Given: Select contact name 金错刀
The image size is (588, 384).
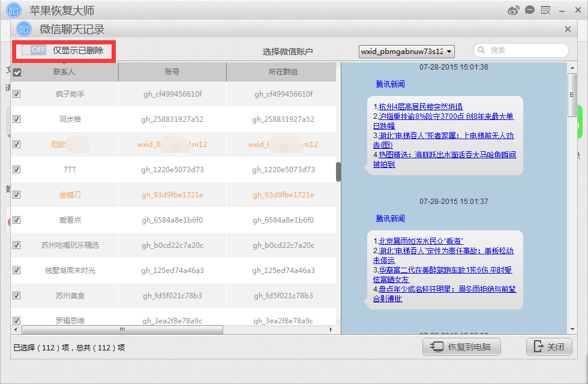Looking at the screenshot, I should click(70, 194).
